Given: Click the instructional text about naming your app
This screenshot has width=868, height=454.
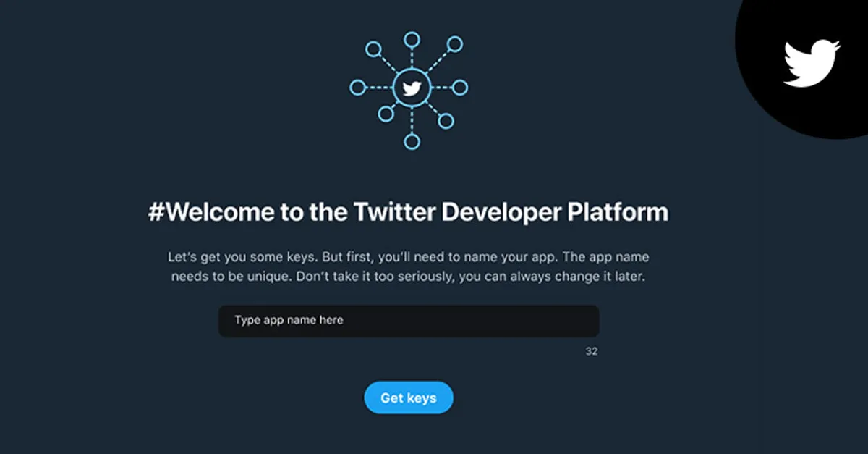Looking at the screenshot, I should [x=409, y=265].
